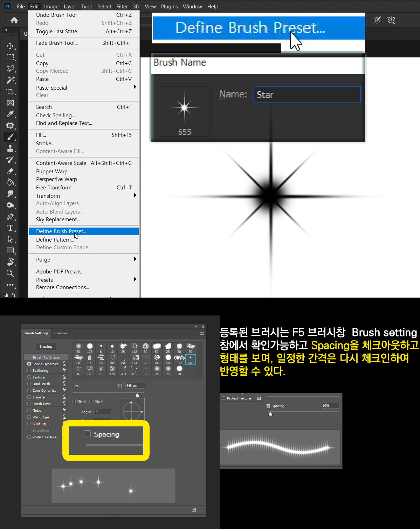
Task: Expand the Purge submenu
Action: point(84,259)
